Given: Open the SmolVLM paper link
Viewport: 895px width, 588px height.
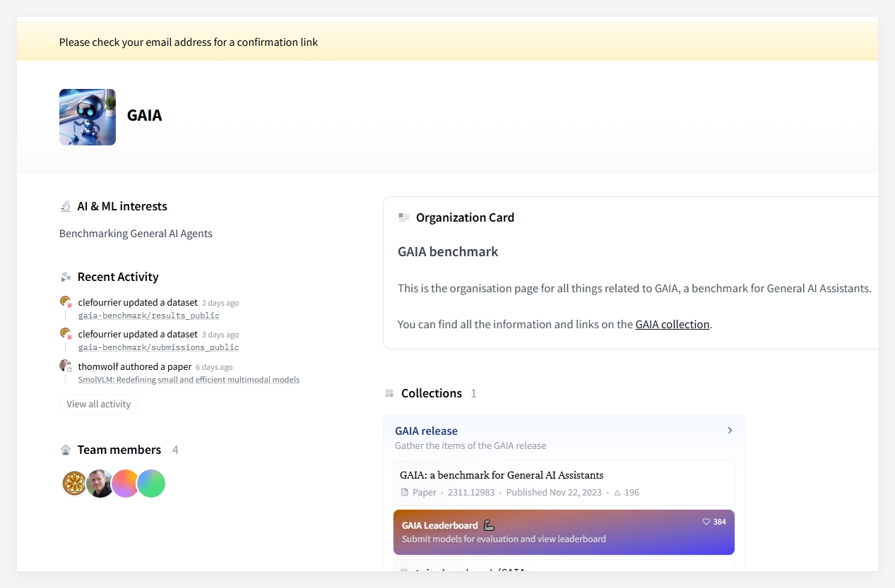Looking at the screenshot, I should click(189, 380).
